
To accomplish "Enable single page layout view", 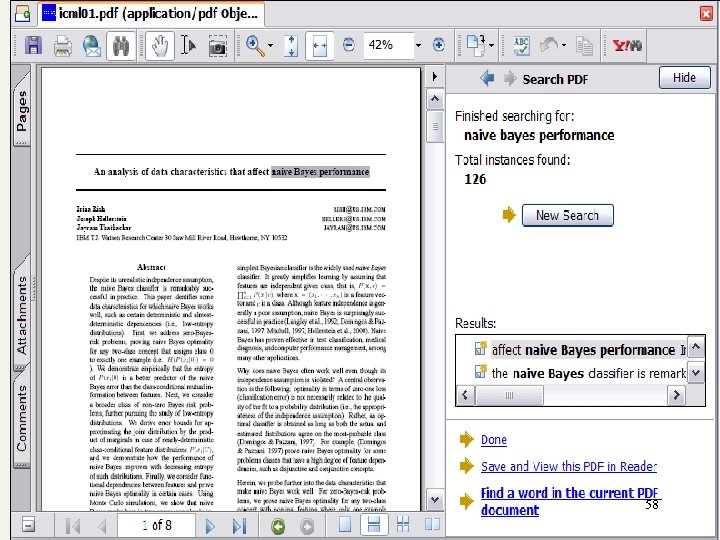I will 344,526.
